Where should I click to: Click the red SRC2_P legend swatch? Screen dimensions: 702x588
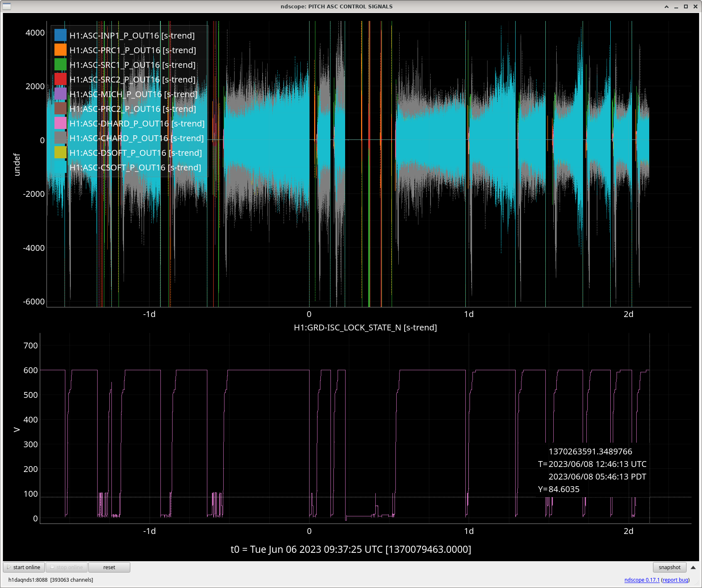[60, 79]
